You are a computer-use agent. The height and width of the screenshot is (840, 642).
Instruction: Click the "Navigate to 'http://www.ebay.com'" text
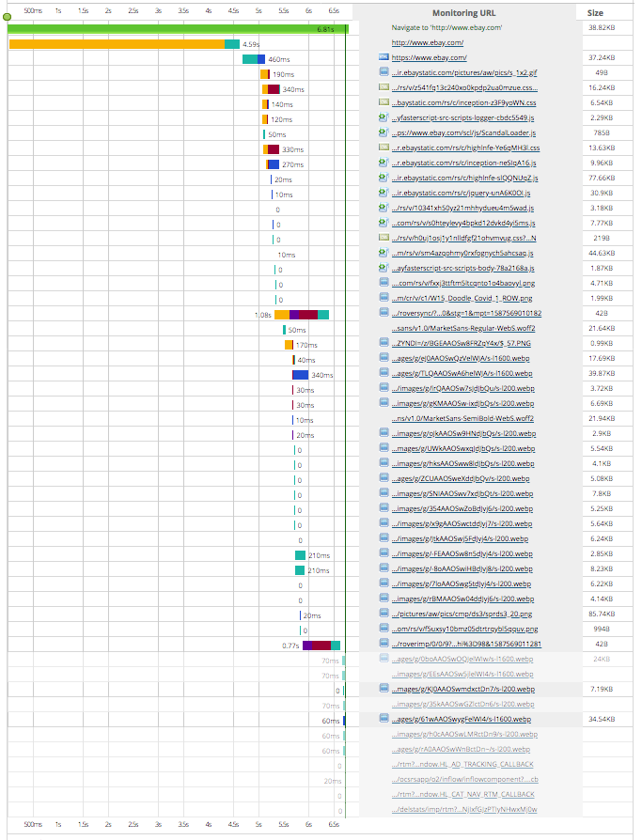(446, 27)
